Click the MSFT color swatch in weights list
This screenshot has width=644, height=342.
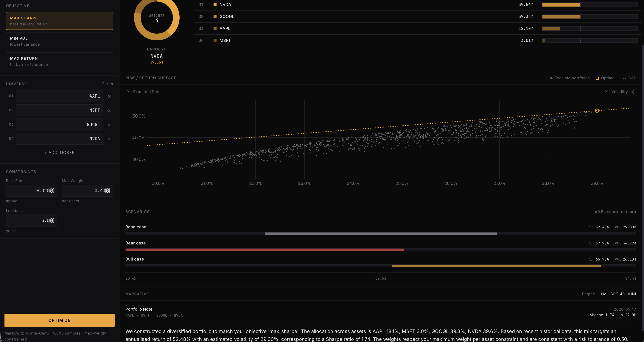pyautogui.click(x=215, y=41)
